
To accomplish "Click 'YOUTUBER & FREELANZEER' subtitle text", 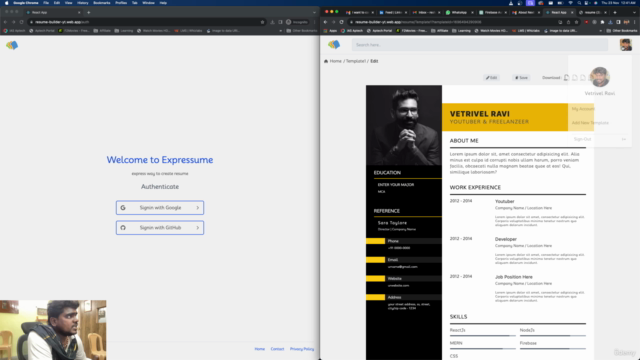I will click(x=489, y=122).
